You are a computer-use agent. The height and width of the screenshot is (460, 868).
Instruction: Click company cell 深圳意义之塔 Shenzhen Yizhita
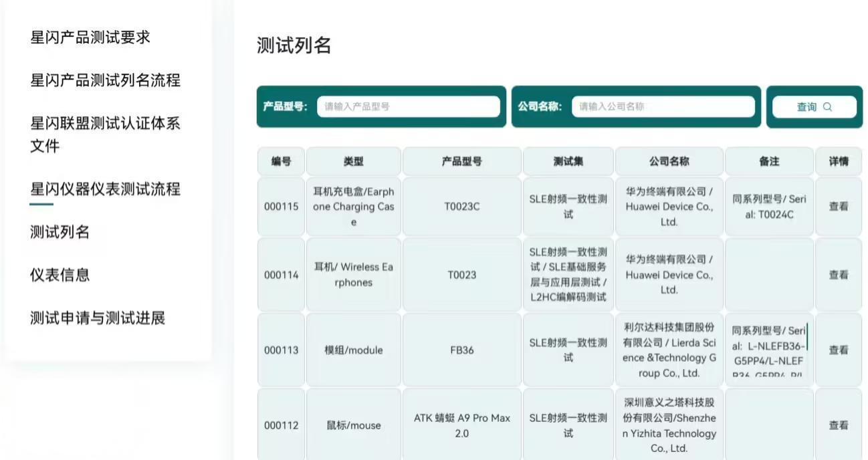point(669,425)
